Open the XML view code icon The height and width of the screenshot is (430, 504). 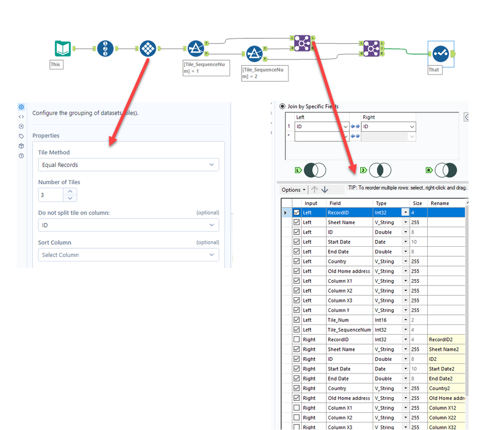pos(21,117)
